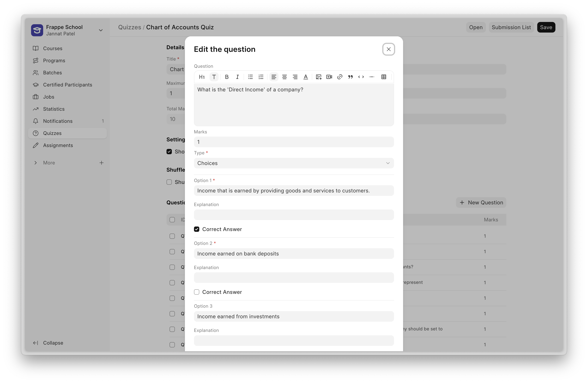Click the Save button

pos(546,27)
